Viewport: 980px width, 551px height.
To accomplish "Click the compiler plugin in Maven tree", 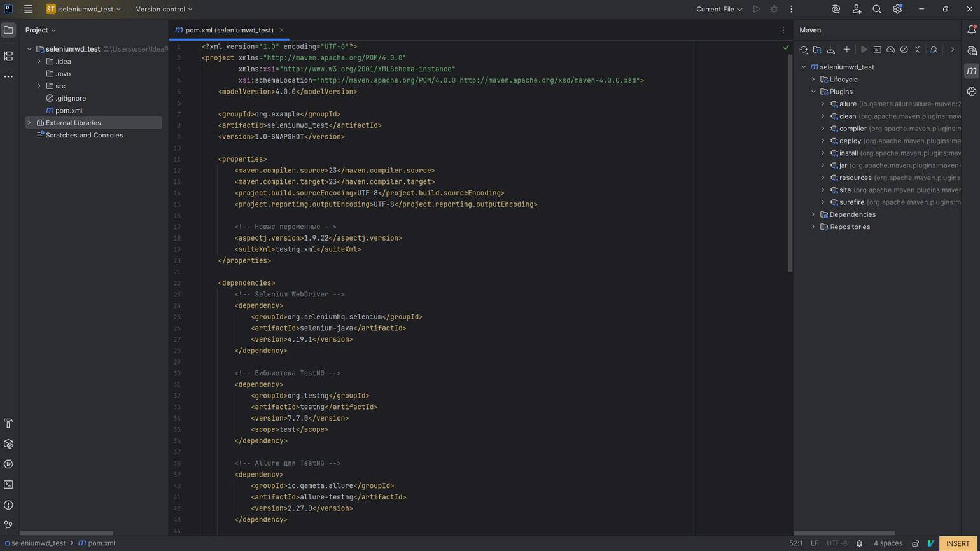I will [853, 129].
